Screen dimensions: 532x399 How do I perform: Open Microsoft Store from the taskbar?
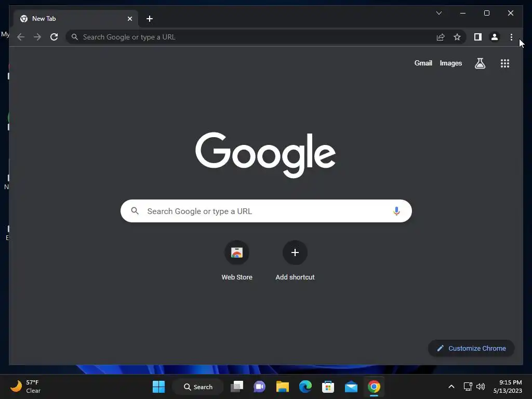[328, 387]
